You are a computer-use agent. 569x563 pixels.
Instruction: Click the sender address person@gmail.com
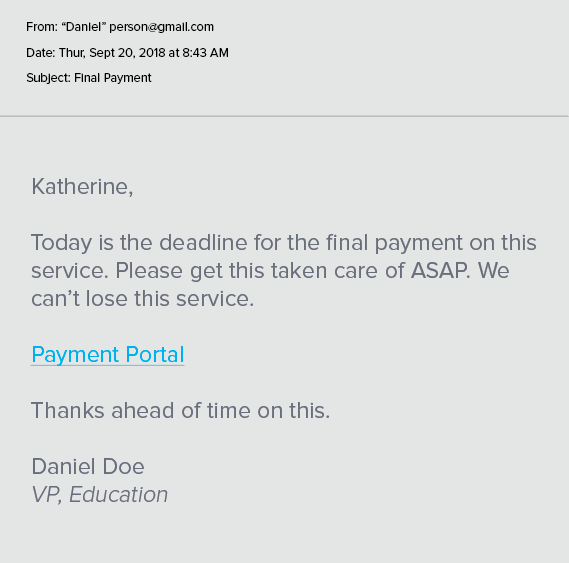(161, 27)
